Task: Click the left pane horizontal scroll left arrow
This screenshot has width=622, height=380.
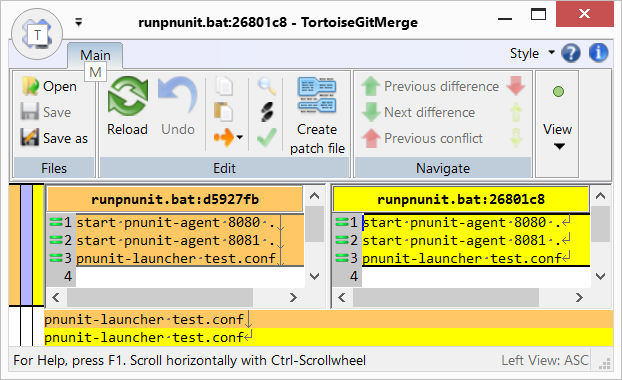Action: pyautogui.click(x=56, y=297)
